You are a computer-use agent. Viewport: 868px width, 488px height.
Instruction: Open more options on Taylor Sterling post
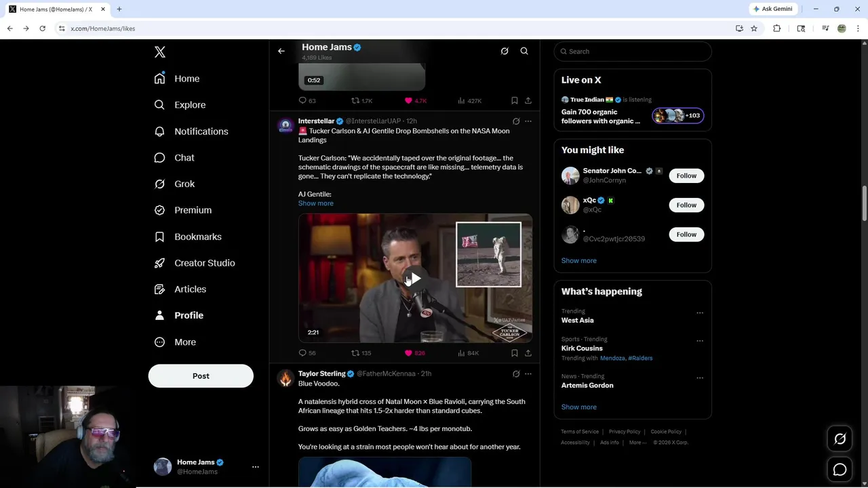click(x=528, y=373)
